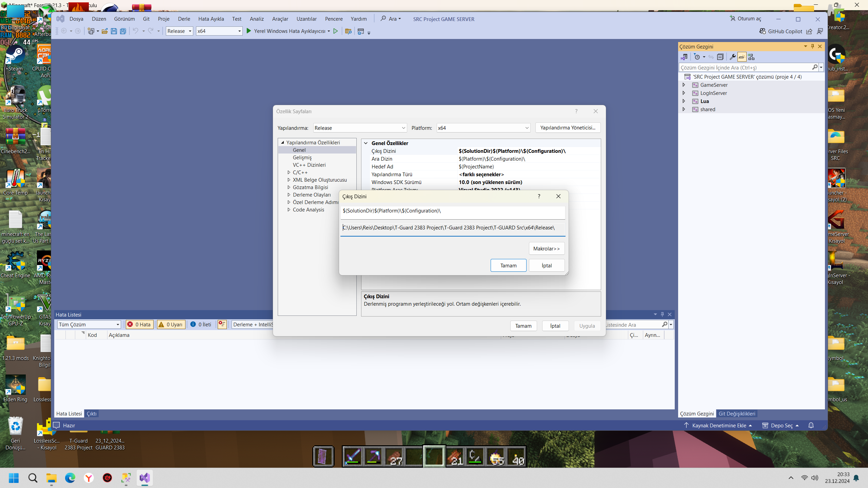Screen dimensions: 868x488
Task: Click the pin icon on Çözüm Gezgini panel
Action: (x=812, y=46)
